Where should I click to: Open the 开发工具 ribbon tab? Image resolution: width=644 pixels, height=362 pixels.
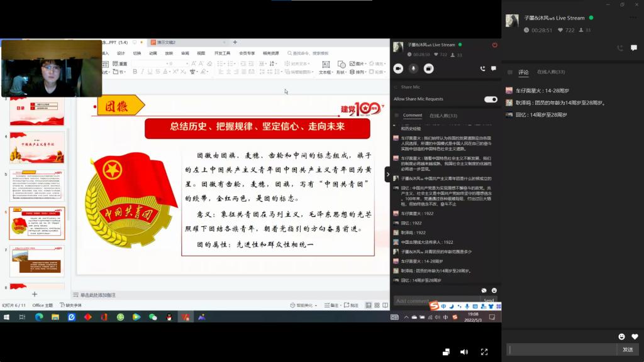222,53
